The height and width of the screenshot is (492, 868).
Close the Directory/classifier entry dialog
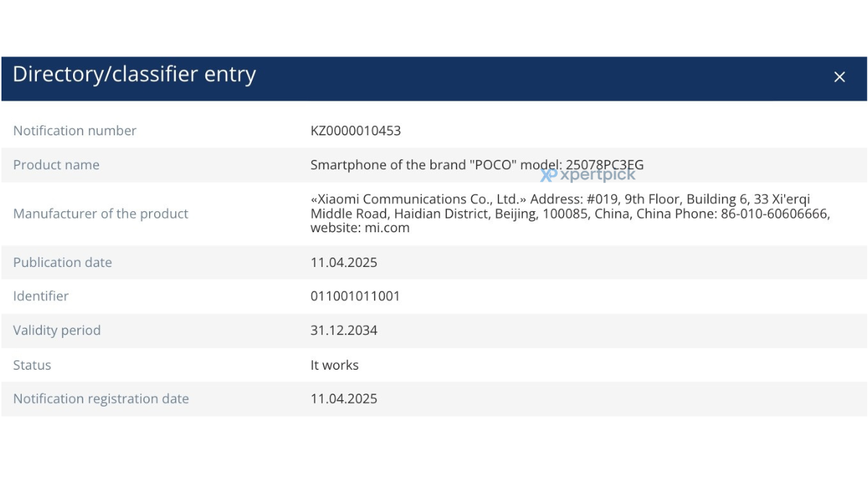[839, 77]
